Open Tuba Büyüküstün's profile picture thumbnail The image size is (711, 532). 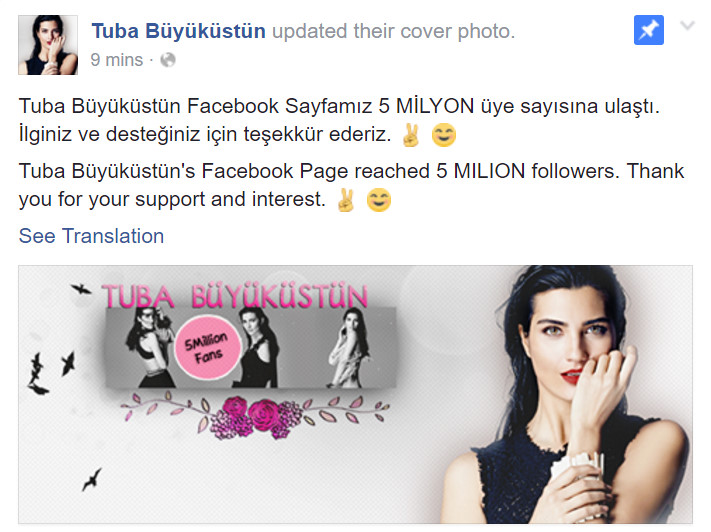(x=48, y=45)
